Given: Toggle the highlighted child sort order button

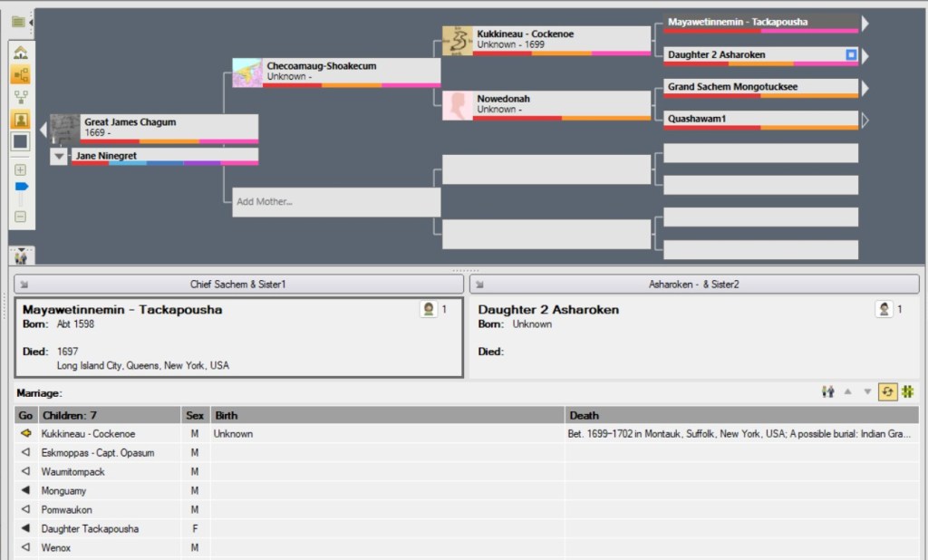Looking at the screenshot, I should point(887,391).
